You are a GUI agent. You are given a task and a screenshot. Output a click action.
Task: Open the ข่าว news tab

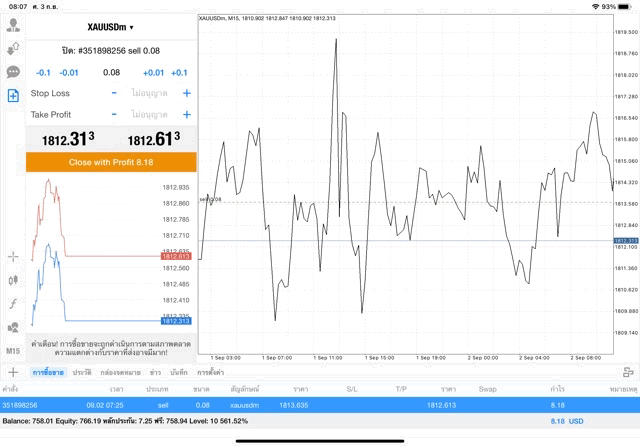click(155, 372)
